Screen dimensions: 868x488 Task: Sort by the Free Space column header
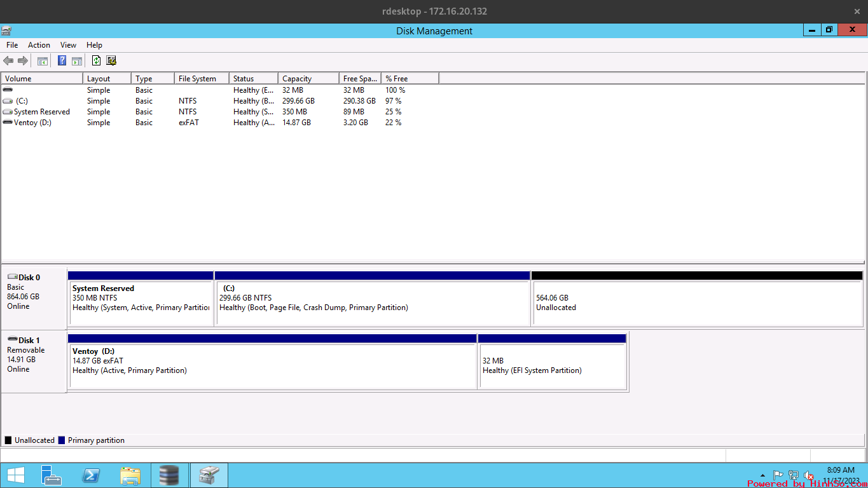click(360, 79)
